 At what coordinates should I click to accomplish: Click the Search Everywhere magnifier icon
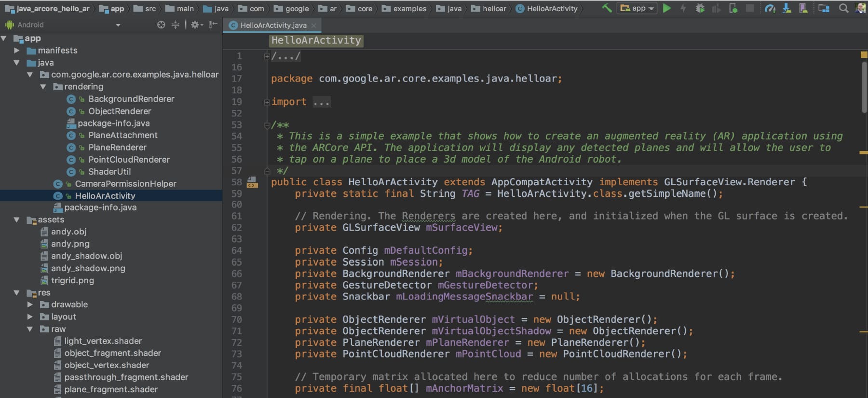click(x=843, y=8)
